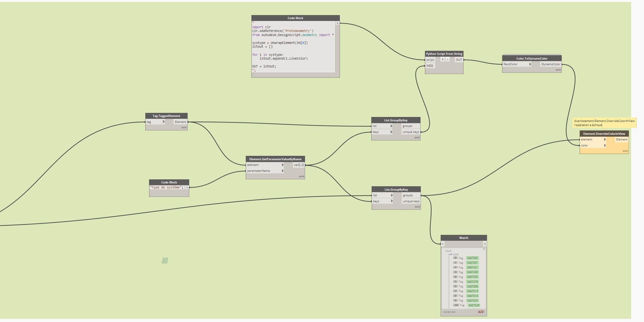Click the output arrow of "Type de système" Code Block

(187, 187)
